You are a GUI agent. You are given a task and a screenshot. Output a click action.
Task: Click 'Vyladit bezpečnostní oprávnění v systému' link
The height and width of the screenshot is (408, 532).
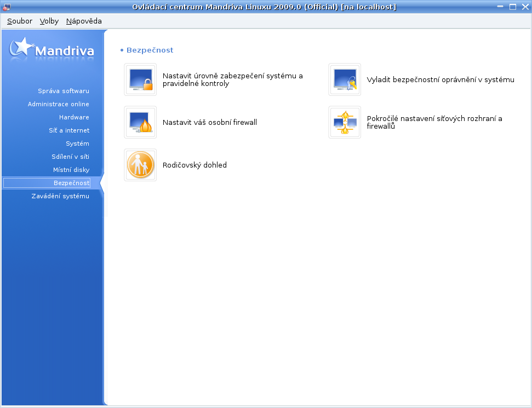coord(441,80)
